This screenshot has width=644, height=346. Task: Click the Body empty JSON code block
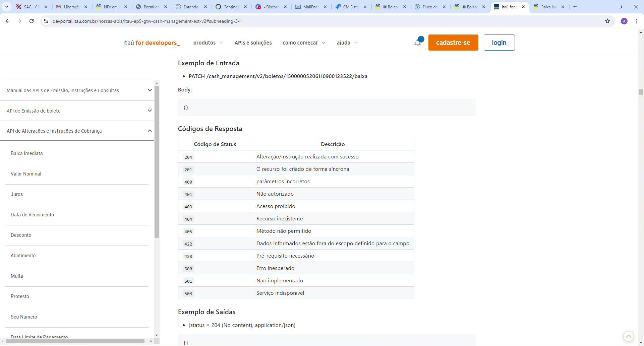pyautogui.click(x=327, y=108)
